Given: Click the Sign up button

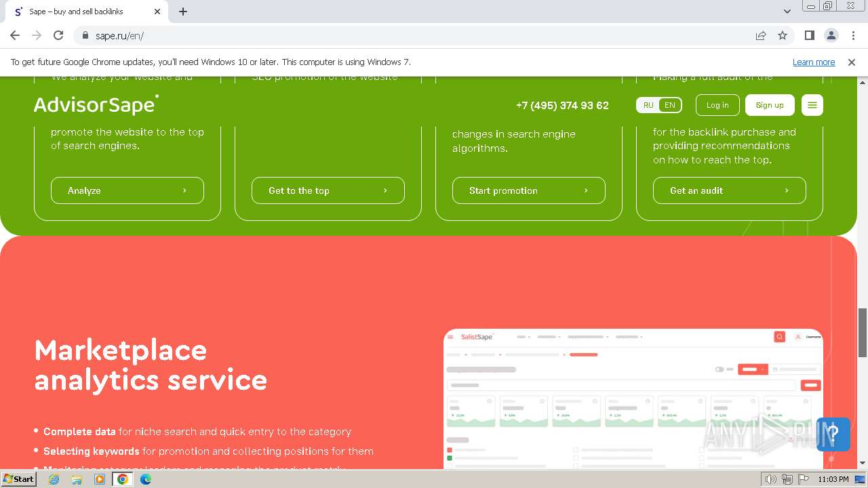Looking at the screenshot, I should [x=770, y=105].
